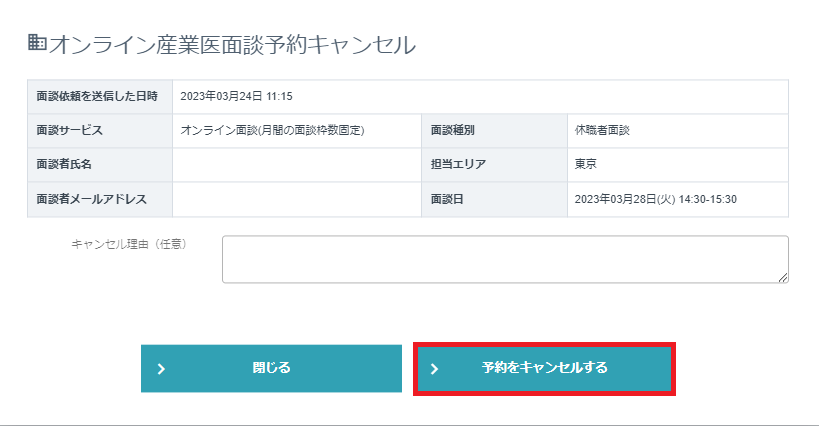
Task: Click the chevron icon on the 閉じる button
Action: tap(162, 369)
